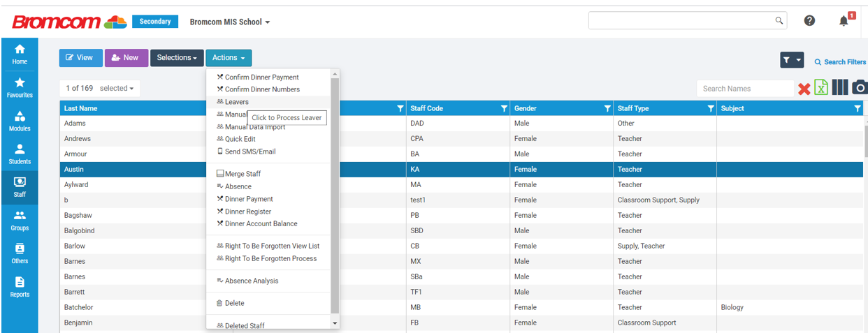Expand the '1 of 169 selected' dropdown
Screen dimensions: 868x333
100,89
